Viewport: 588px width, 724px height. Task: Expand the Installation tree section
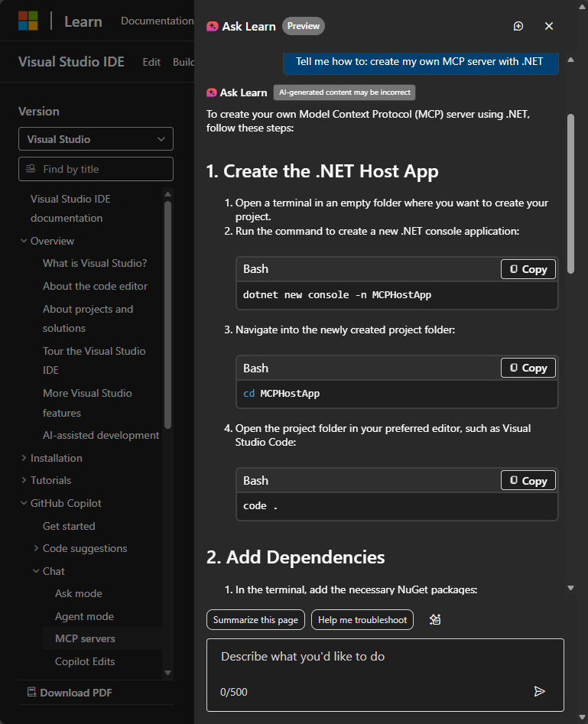(24, 458)
